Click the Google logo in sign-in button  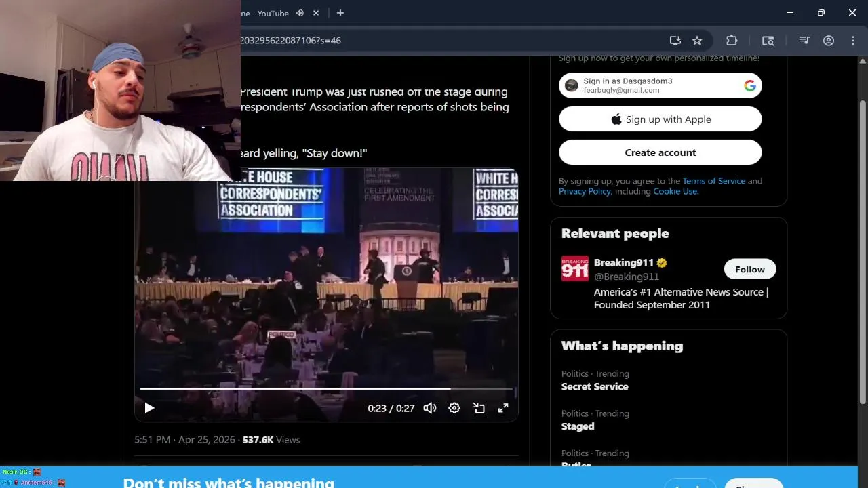pyautogui.click(x=750, y=85)
